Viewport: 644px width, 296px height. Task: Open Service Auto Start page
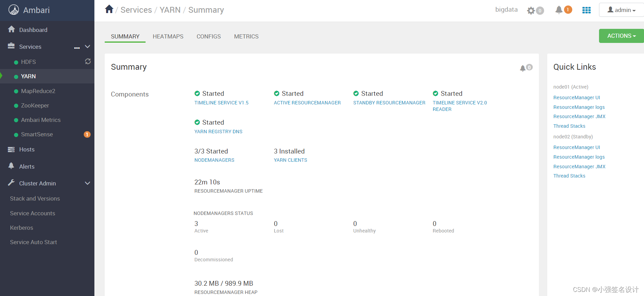coord(34,242)
